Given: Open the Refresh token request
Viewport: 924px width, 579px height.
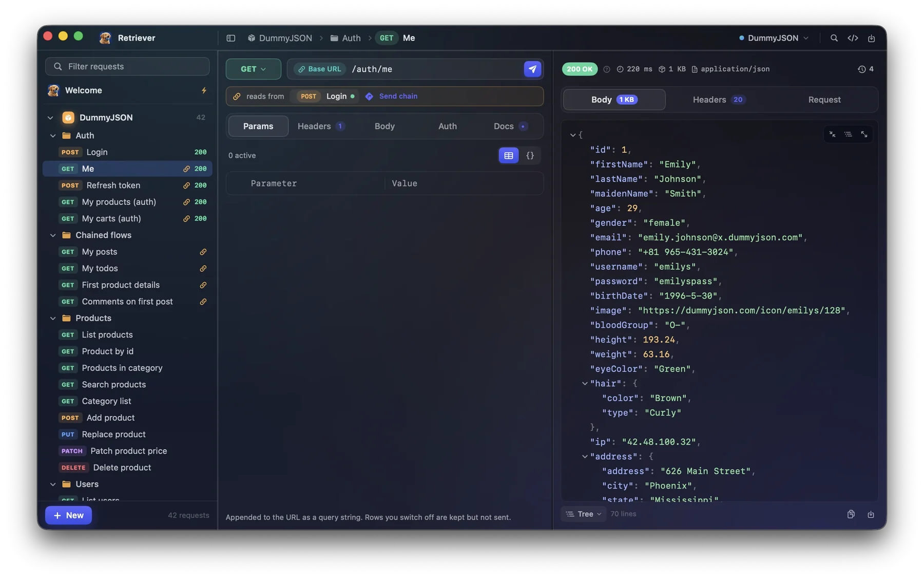Looking at the screenshot, I should pyautogui.click(x=127, y=185).
